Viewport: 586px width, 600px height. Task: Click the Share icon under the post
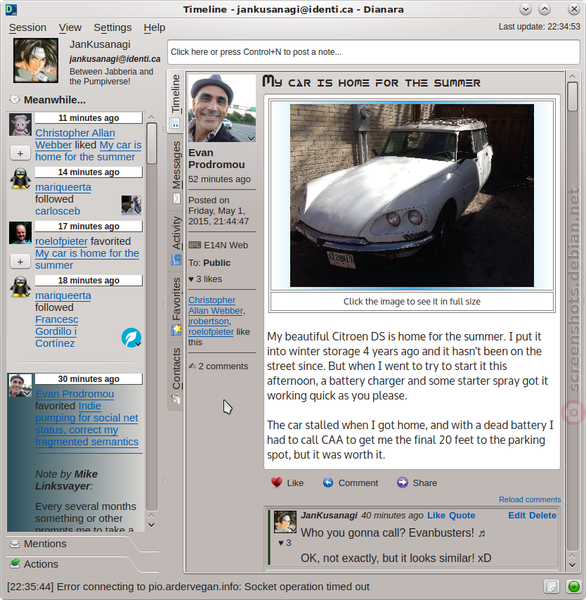tap(402, 483)
